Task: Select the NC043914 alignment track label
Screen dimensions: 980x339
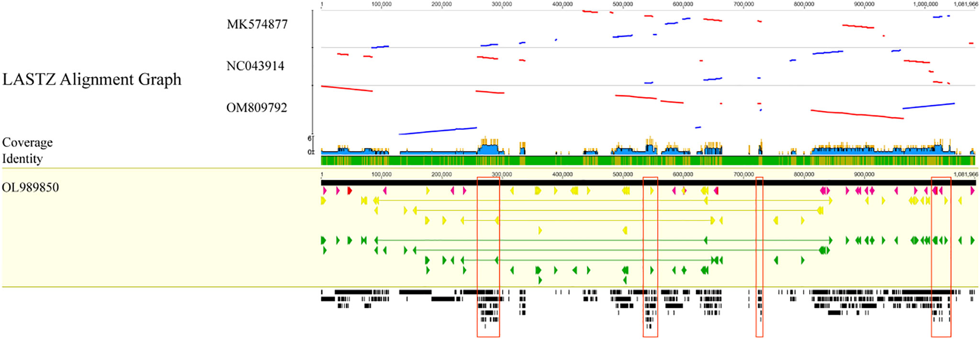Action: pos(255,66)
